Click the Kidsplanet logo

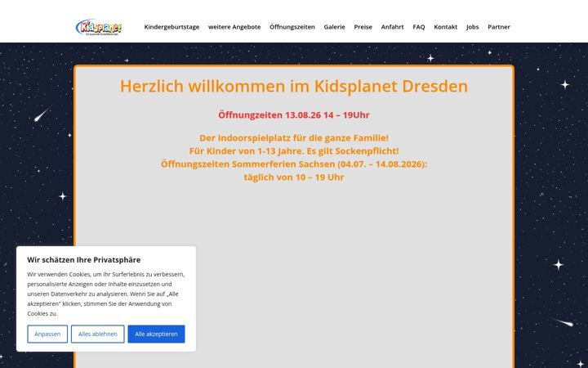click(x=99, y=27)
